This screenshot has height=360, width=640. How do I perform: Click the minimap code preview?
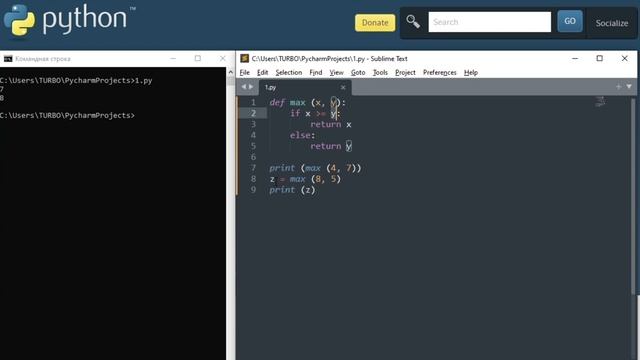(x=600, y=101)
